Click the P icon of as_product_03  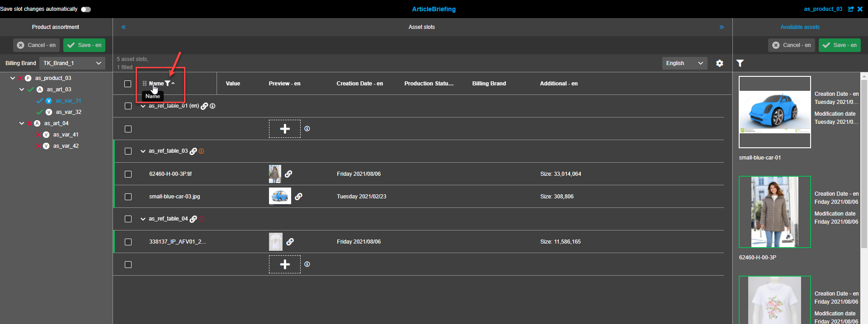pyautogui.click(x=28, y=78)
